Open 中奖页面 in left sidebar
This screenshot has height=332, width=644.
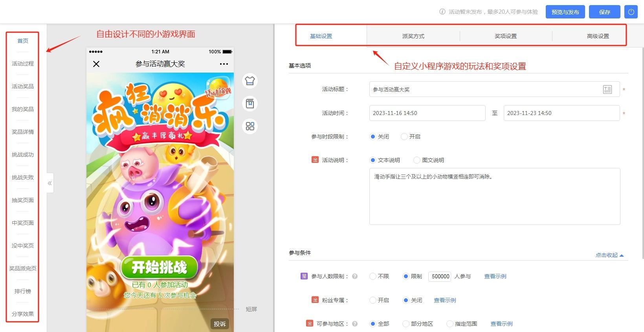pos(23,223)
